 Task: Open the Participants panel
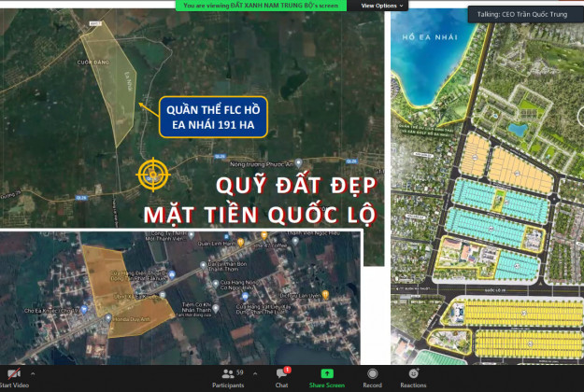pyautogui.click(x=228, y=376)
